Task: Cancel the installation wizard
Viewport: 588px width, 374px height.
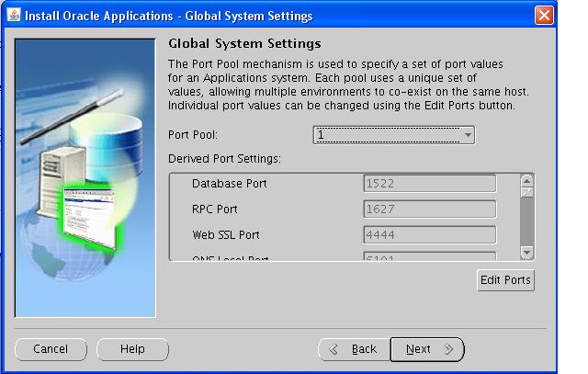Action: pos(51,349)
